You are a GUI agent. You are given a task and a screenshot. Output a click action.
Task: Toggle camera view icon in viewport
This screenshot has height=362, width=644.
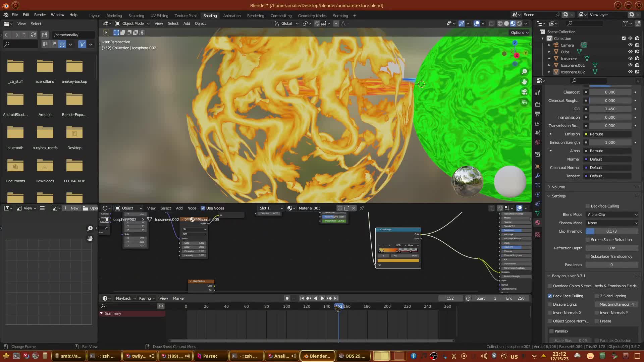(524, 92)
